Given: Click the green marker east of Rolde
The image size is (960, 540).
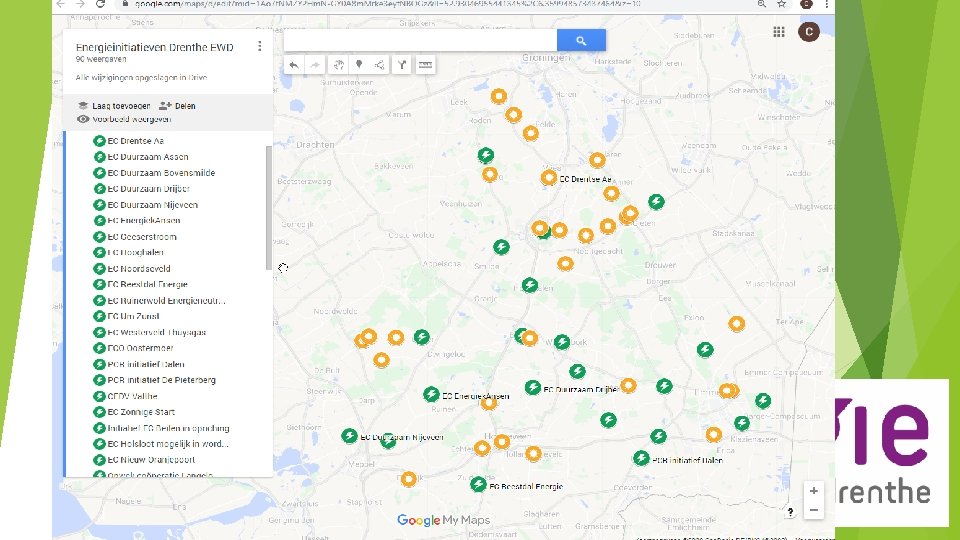Looking at the screenshot, I should [656, 201].
